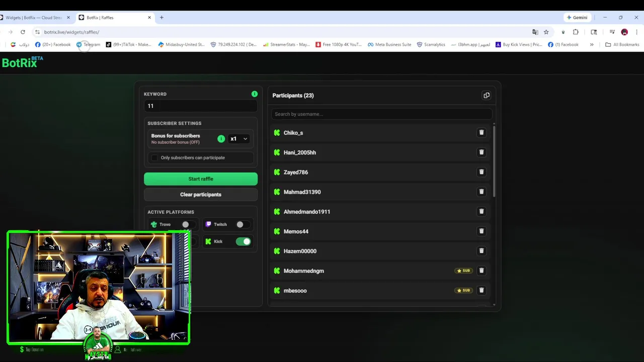Image resolution: width=644 pixels, height=362 pixels.
Task: Open the Meta Business Suite bookmark
Action: (389, 44)
